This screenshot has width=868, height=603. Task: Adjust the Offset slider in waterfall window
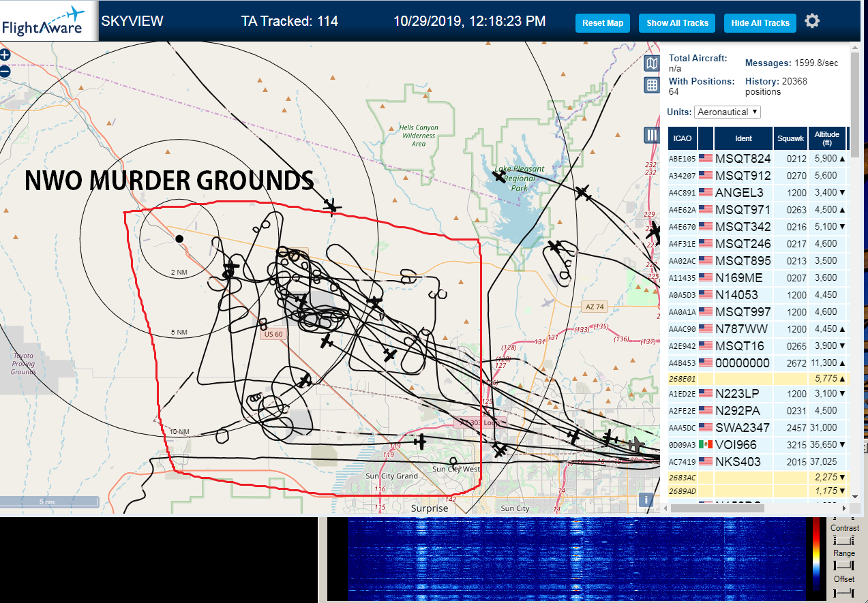coord(844,591)
